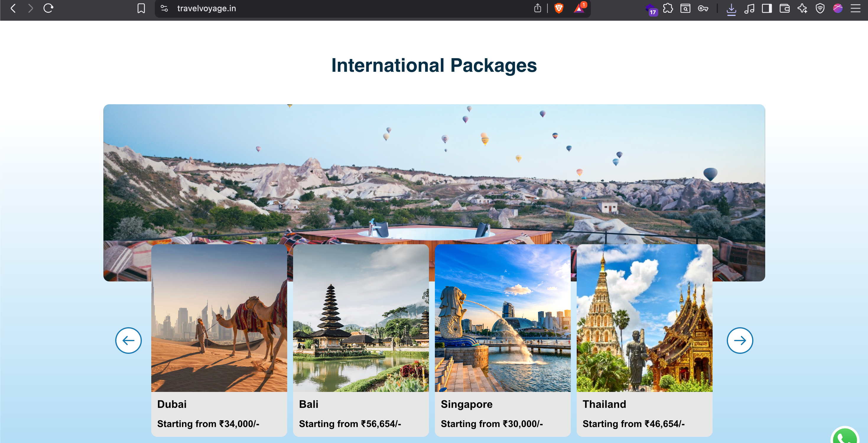The width and height of the screenshot is (868, 443).
Task: Open the extensions puzzle icon
Action: 668,9
